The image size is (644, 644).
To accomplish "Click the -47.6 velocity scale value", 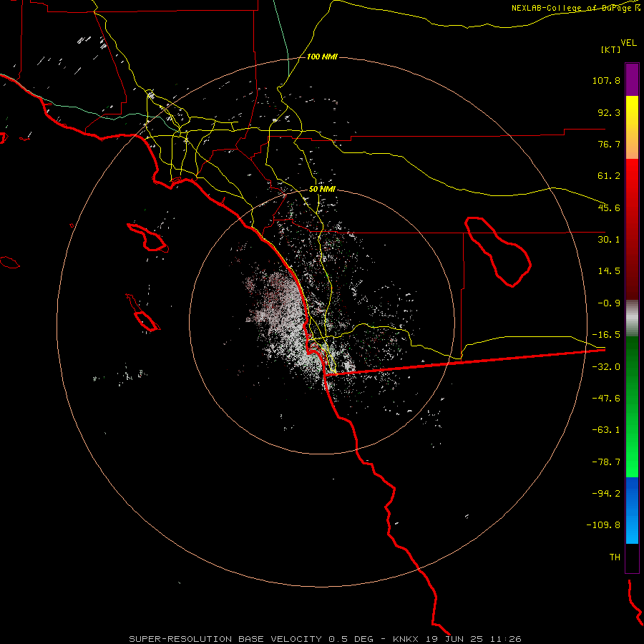I will [606, 399].
